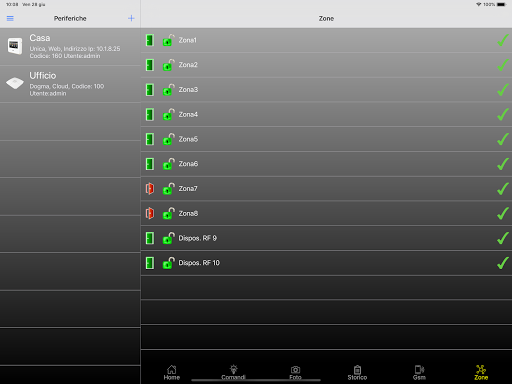Open the Storico history tab
This screenshot has width=512, height=384.
point(357,372)
